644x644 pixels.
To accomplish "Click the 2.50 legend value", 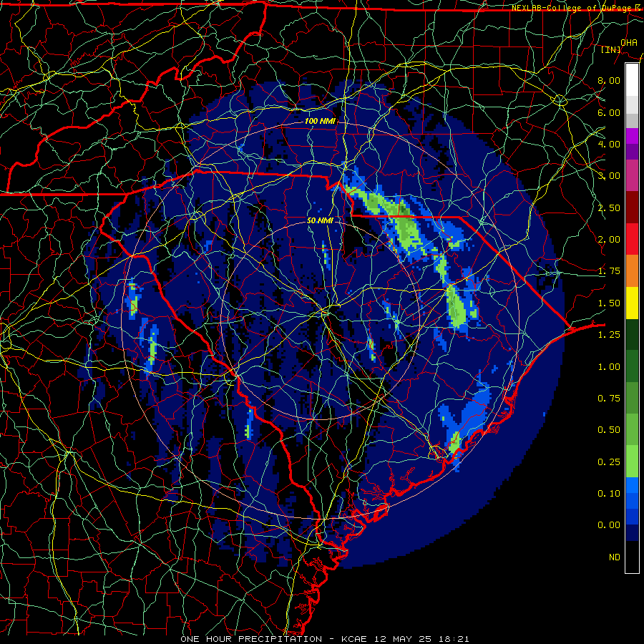I will pos(609,208).
